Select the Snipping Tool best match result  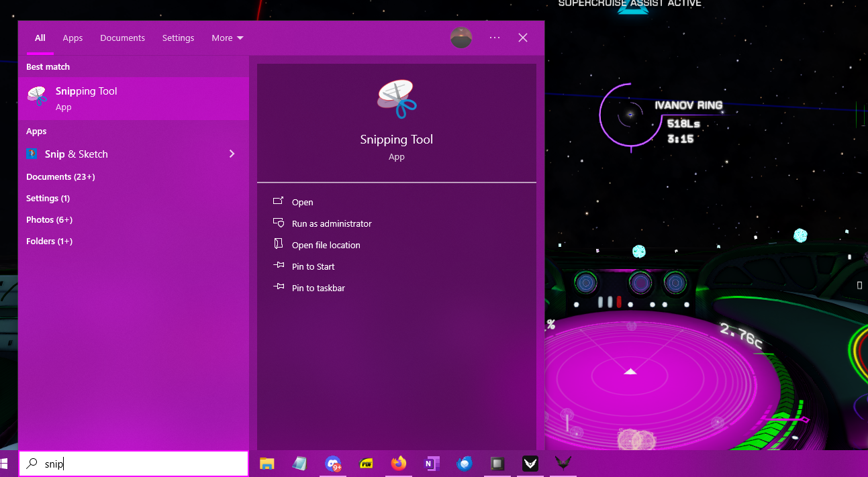134,98
